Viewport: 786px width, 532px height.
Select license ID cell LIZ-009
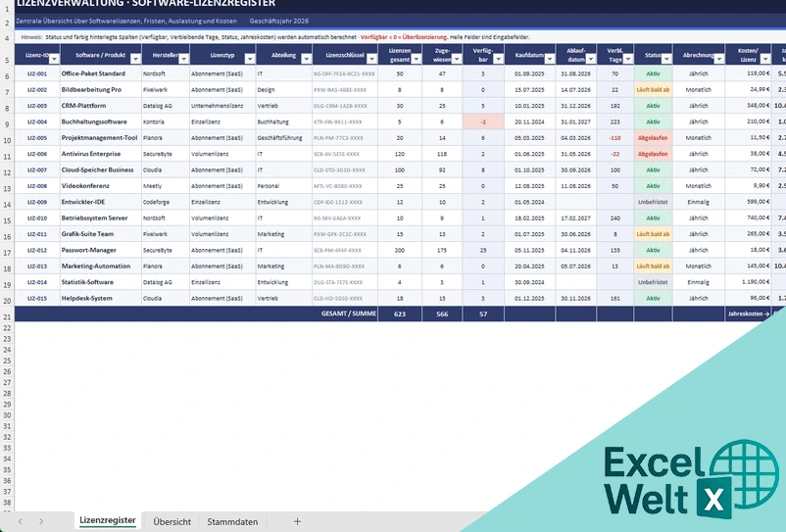coord(37,202)
